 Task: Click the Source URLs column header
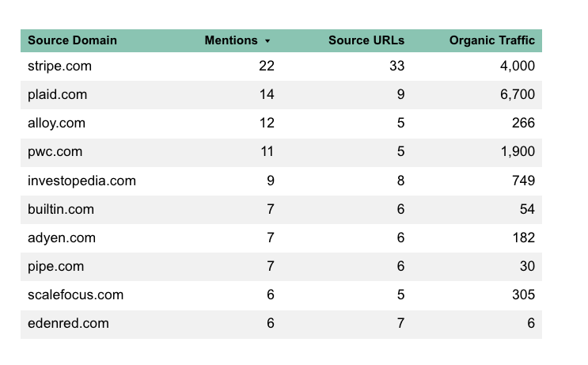366,40
